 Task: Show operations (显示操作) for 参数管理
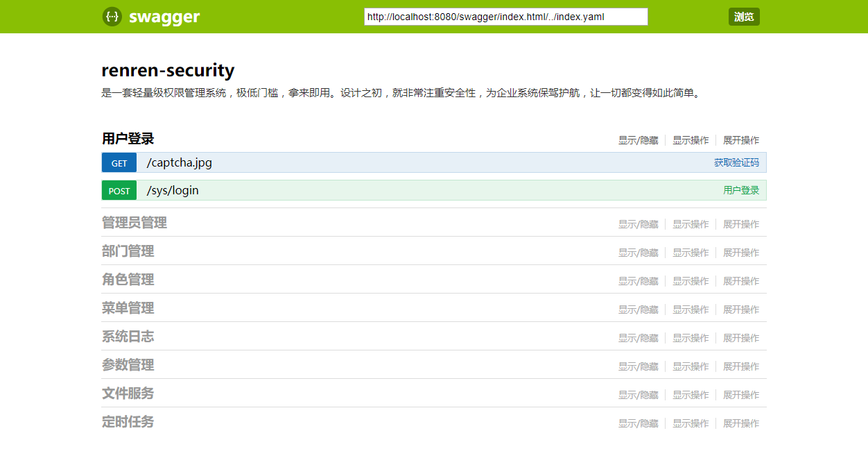[x=691, y=366]
